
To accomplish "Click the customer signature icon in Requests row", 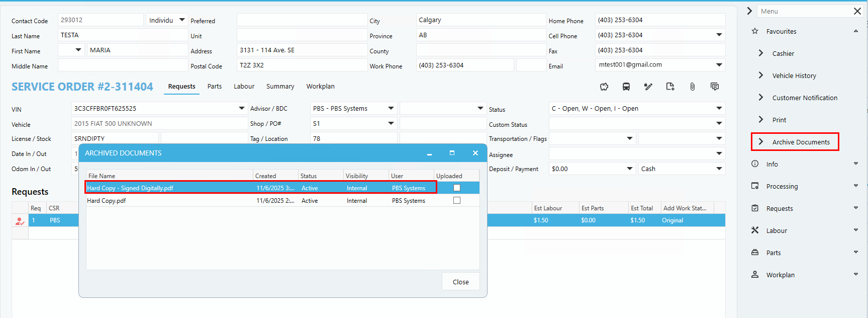I will (20, 220).
